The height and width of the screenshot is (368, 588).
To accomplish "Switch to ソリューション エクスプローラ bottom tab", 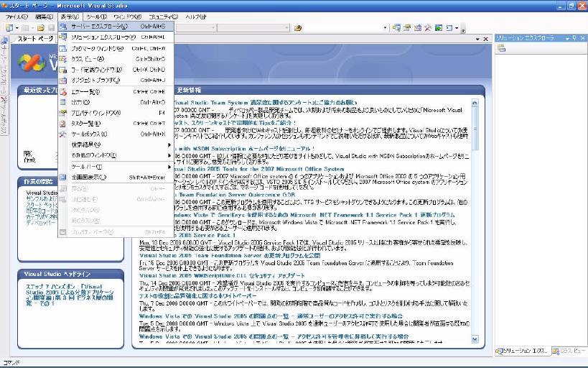I will [522, 351].
